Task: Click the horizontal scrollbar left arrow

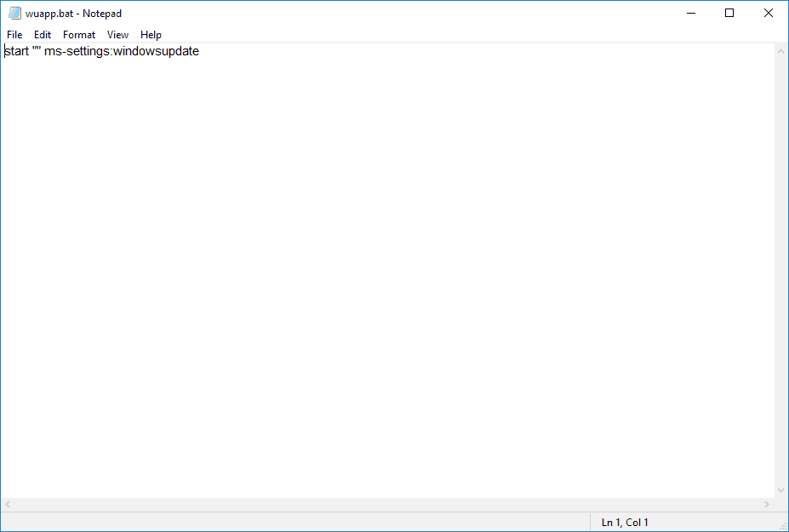Action: coord(8,505)
